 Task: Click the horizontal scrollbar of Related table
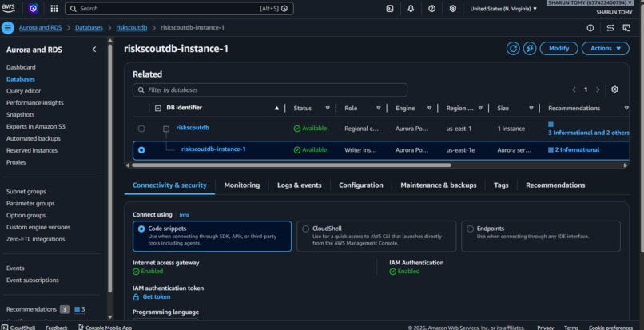click(x=291, y=165)
